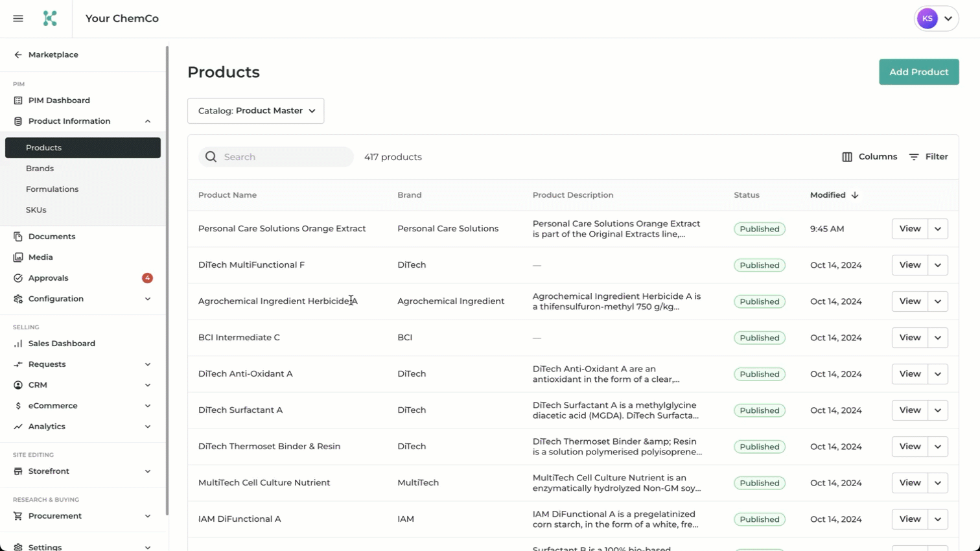The image size is (980, 551).
Task: Collapse the Product Information section
Action: click(148, 121)
